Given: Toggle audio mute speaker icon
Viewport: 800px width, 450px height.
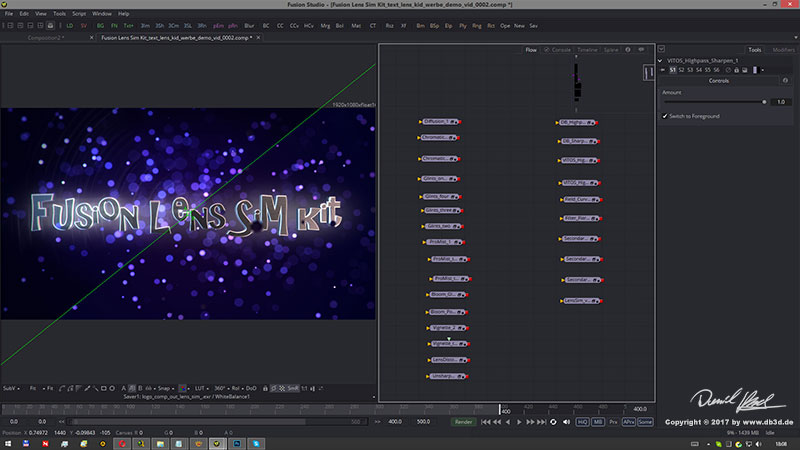Looking at the screenshot, I should click(566, 422).
